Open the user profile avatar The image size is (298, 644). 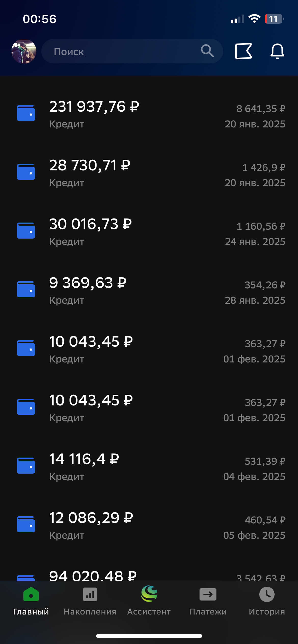pos(24,51)
